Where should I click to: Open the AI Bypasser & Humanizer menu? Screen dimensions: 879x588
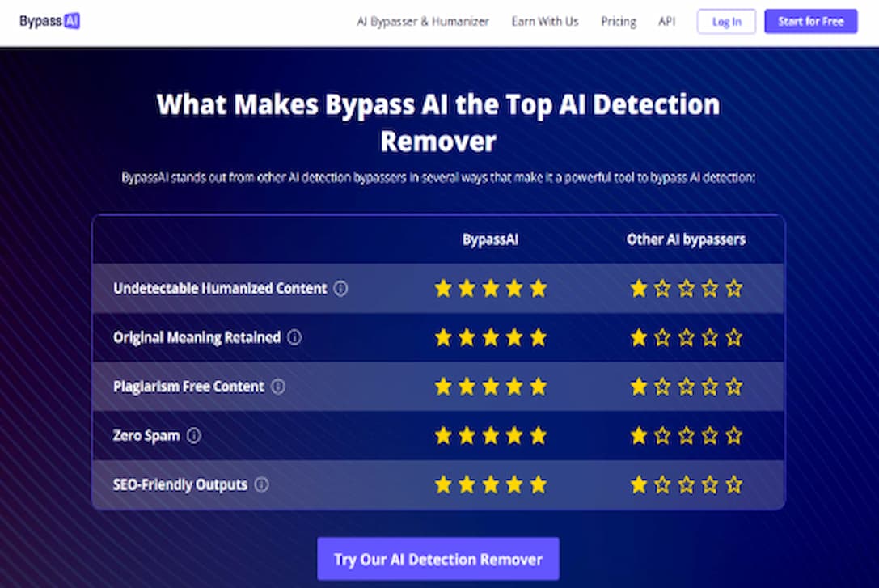coord(423,21)
